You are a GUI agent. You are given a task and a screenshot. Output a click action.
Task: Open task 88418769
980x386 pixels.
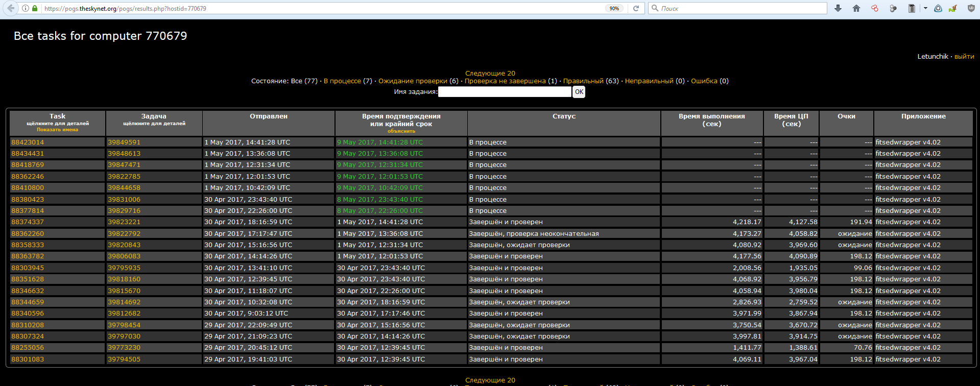point(28,164)
